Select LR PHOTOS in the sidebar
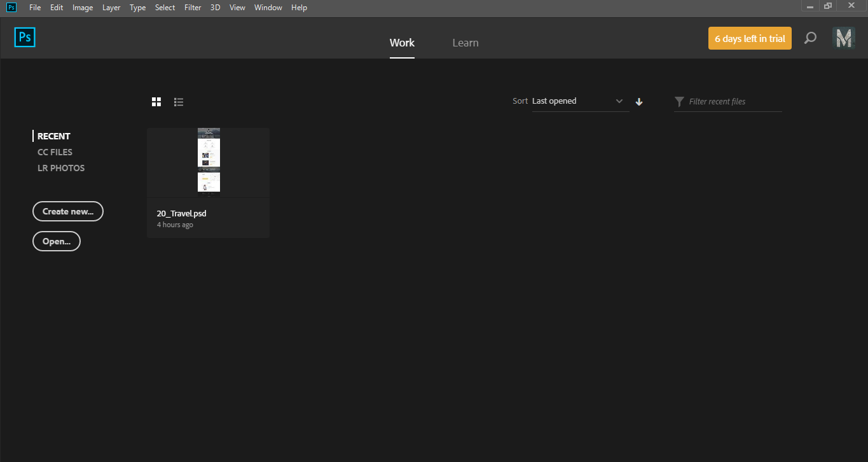Viewport: 868px width, 462px height. click(61, 167)
